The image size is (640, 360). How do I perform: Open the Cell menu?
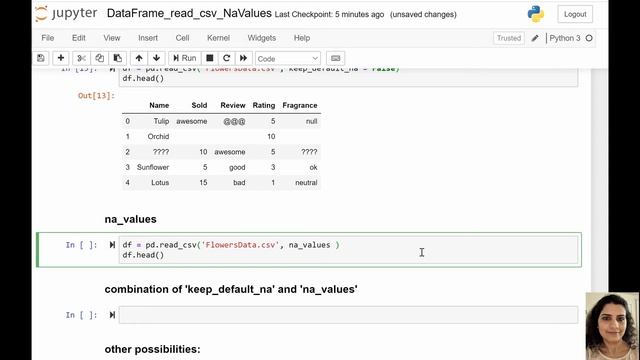(182, 38)
